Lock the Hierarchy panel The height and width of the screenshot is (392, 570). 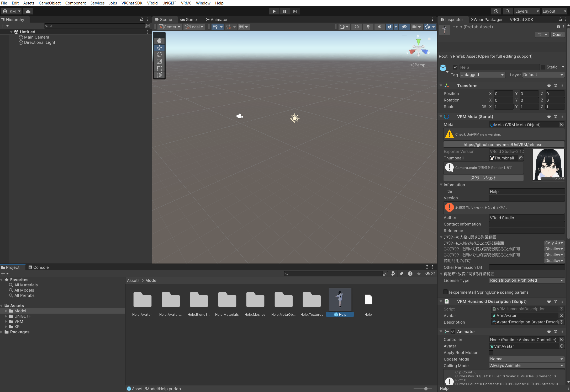click(142, 19)
